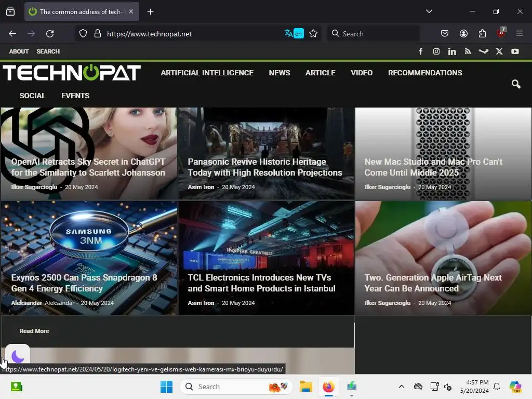Click the address bar URL
Viewport: 532px width, 399px height.
[x=149, y=34]
